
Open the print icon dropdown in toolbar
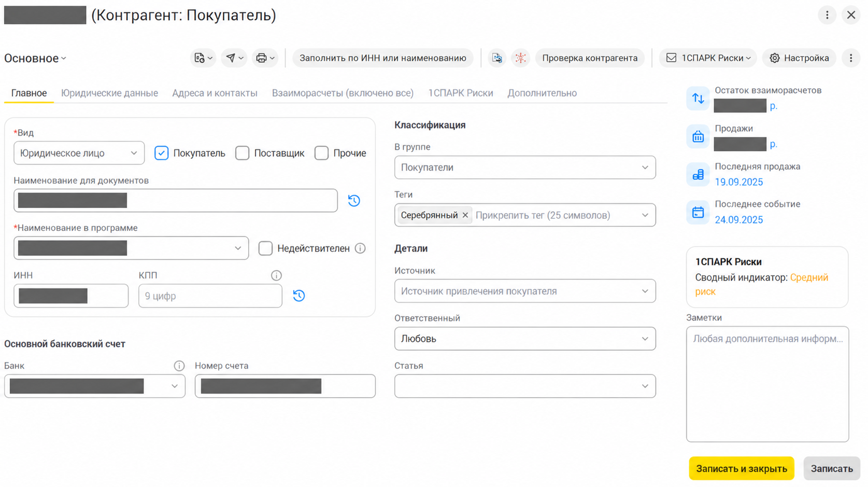(x=265, y=58)
